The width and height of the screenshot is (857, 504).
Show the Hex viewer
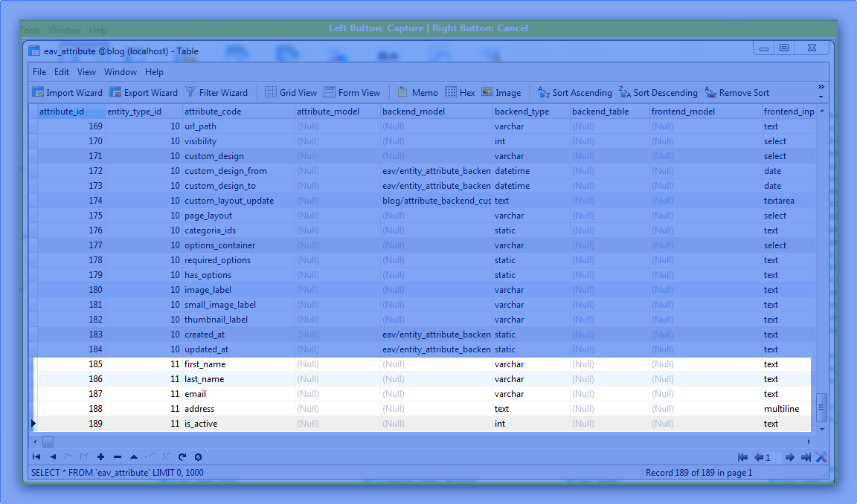point(460,93)
